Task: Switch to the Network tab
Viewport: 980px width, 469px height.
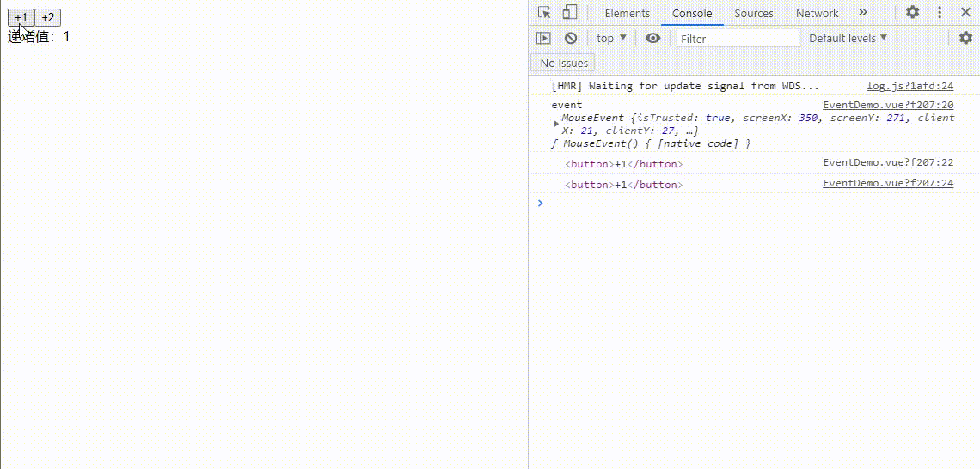Action: pyautogui.click(x=817, y=13)
